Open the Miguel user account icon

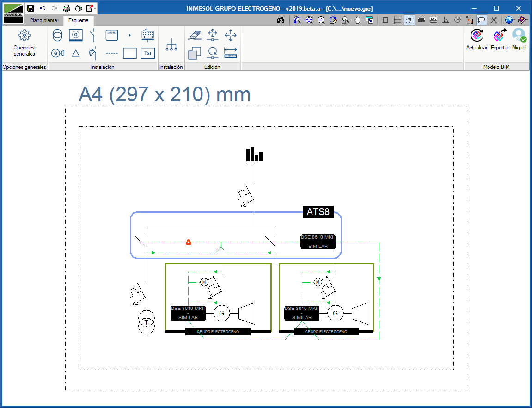click(519, 40)
